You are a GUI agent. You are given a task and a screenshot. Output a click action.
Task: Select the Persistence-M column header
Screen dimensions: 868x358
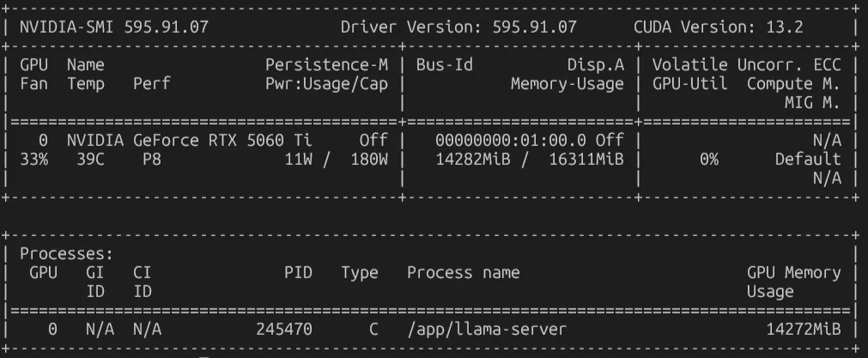(x=326, y=64)
